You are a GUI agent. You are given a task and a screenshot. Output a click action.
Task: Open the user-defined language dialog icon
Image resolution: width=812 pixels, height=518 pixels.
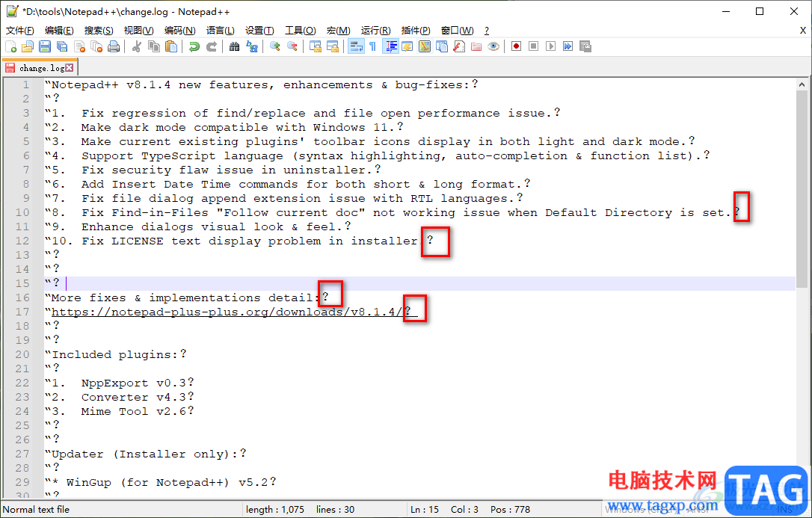[x=407, y=46]
